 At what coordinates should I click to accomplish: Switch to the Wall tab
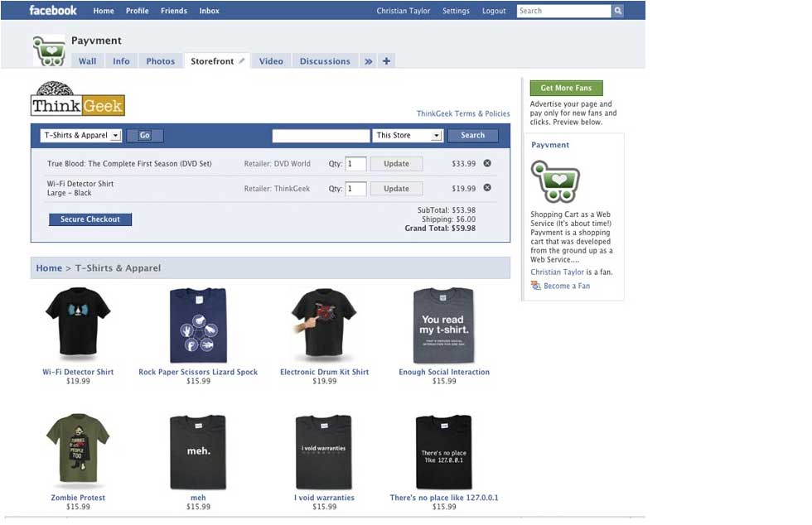87,61
